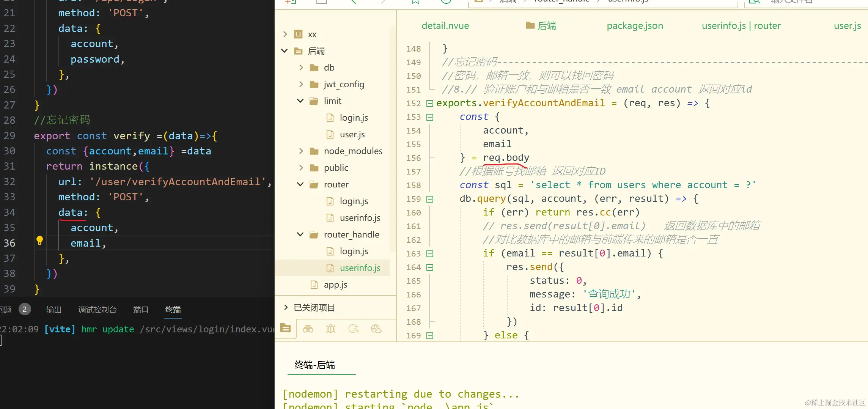Click the help info circle icon
The image size is (868, 409).
coord(446,2)
